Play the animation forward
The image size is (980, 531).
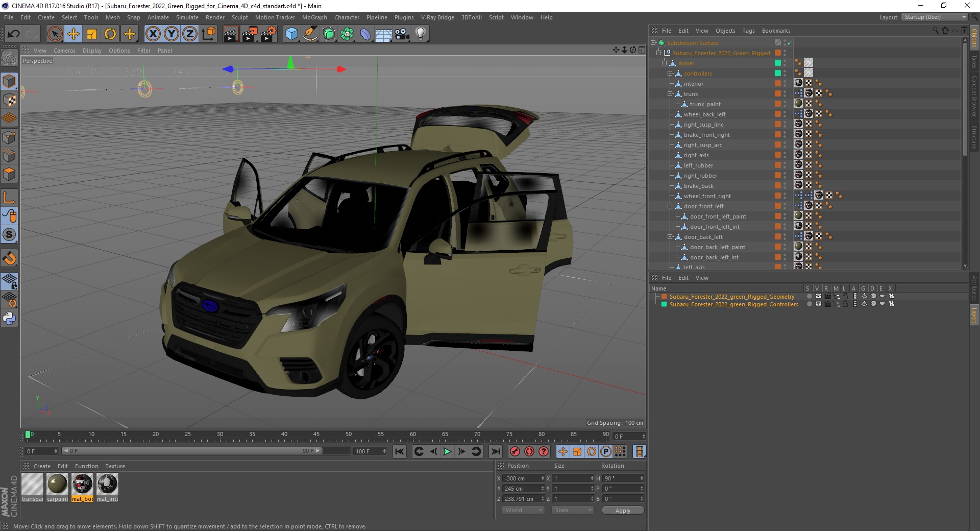(447, 451)
